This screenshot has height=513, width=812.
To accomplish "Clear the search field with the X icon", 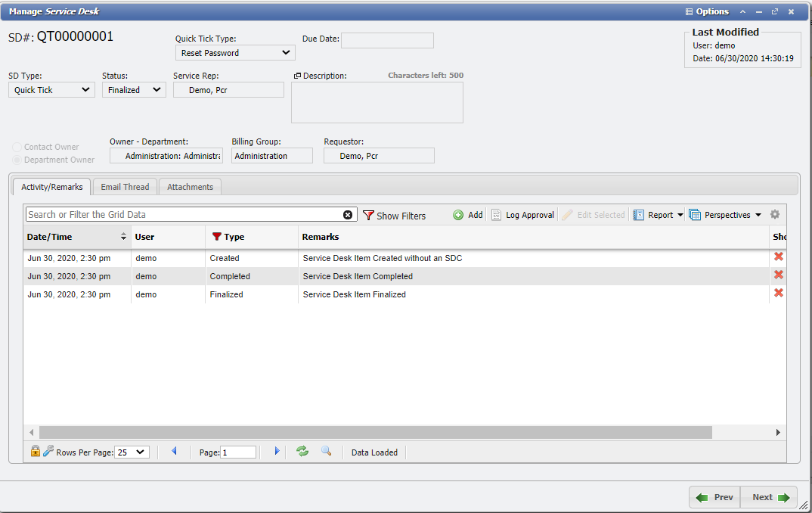I will (348, 214).
